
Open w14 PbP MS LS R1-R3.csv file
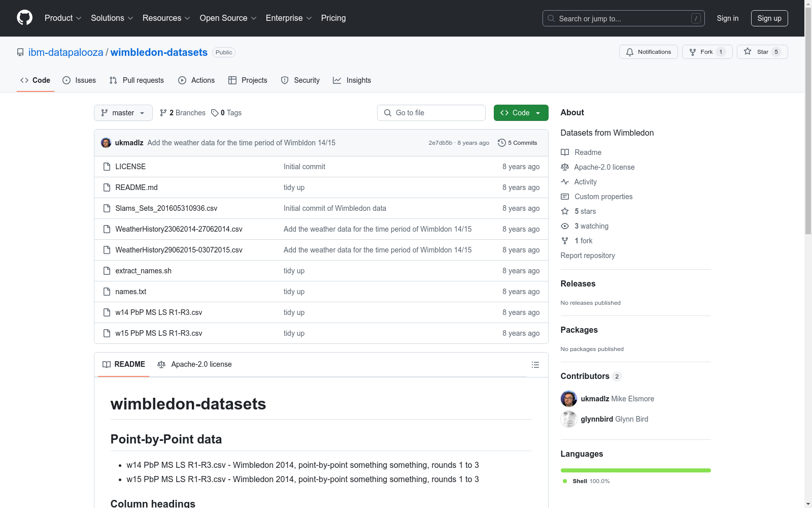[x=158, y=312]
